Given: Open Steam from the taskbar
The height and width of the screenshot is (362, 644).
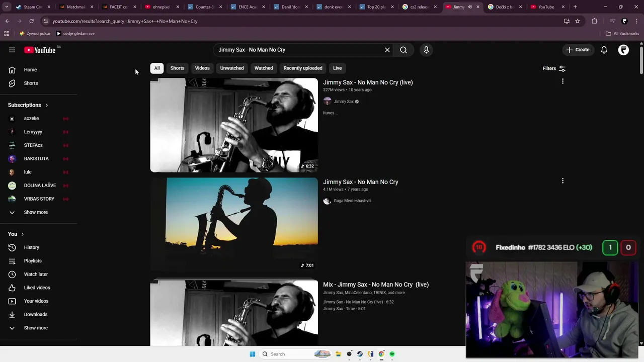Looking at the screenshot, I should (360, 354).
